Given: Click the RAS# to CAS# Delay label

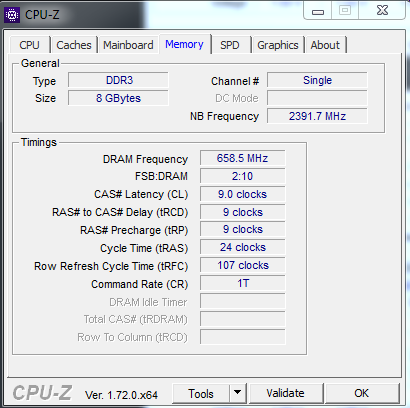Looking at the screenshot, I should [120, 212].
